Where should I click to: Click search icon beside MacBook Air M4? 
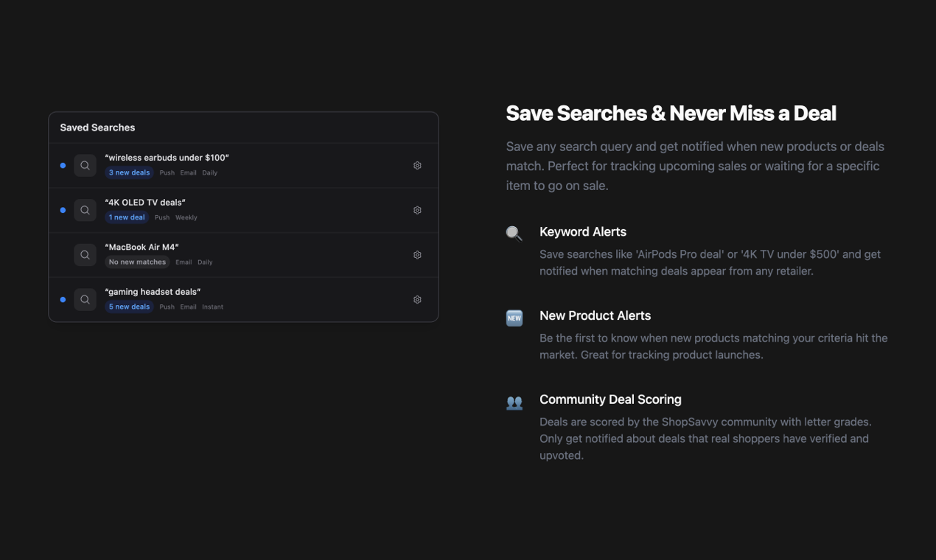[85, 255]
